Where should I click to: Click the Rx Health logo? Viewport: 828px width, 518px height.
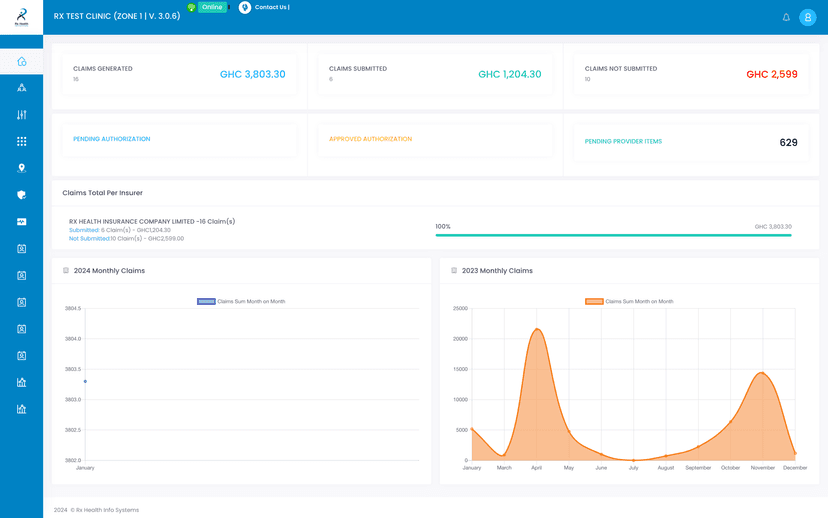(x=22, y=17)
